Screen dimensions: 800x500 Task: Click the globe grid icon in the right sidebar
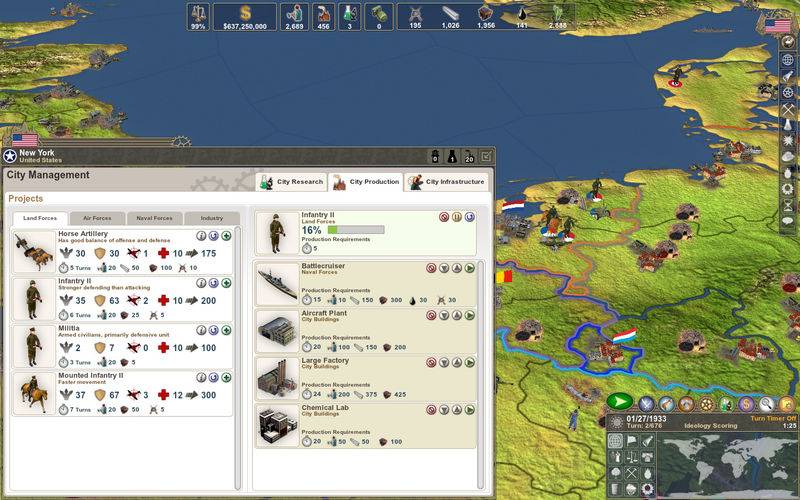click(x=788, y=60)
